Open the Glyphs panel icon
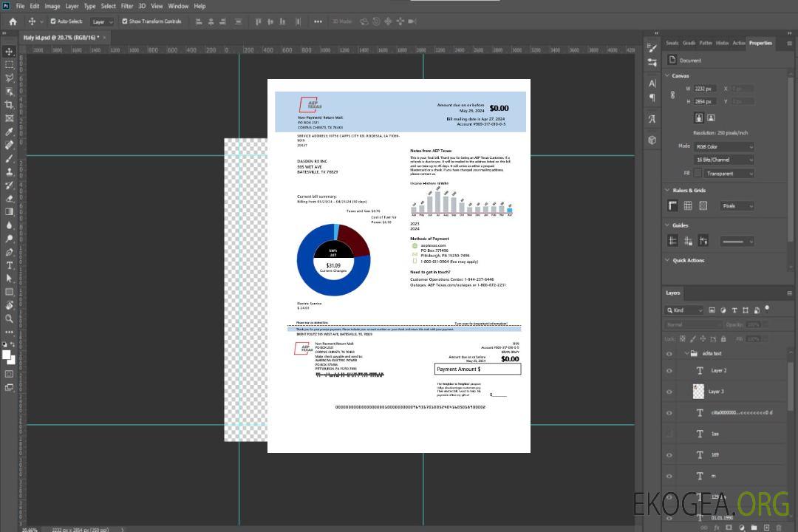 click(652, 119)
